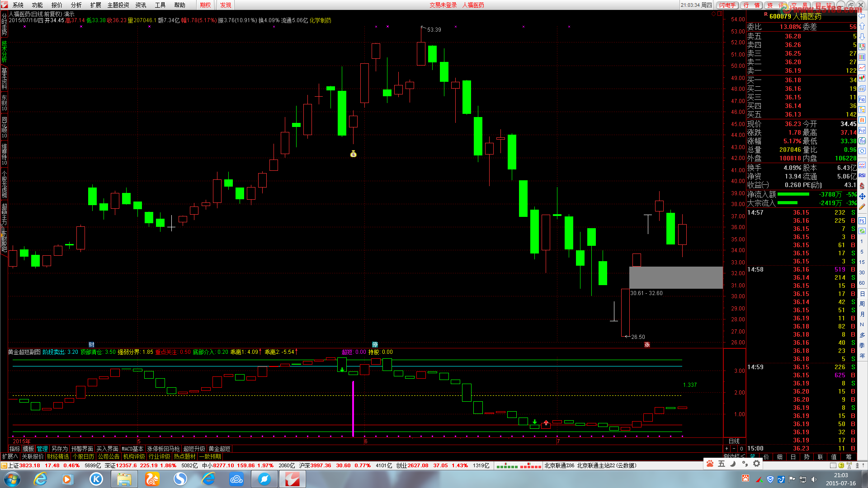Select the multi-period 多 option
This screenshot has height=488, width=868.
point(862,335)
